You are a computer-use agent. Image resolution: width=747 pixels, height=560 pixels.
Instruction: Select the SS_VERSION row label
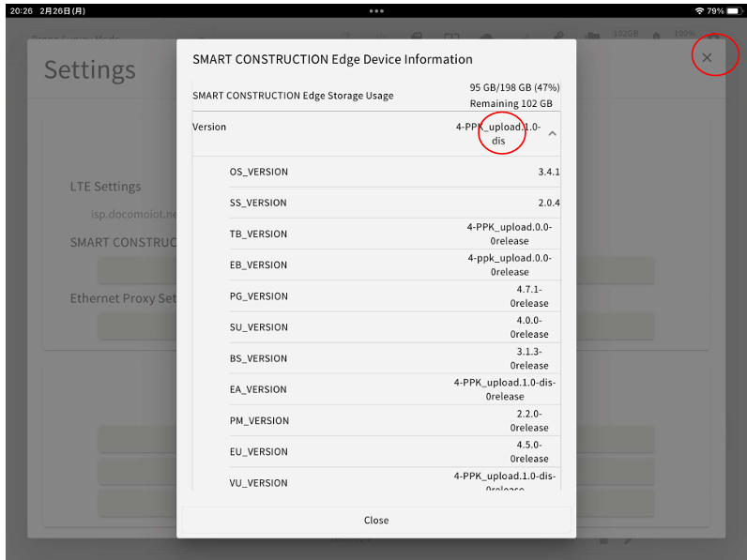coord(258,203)
